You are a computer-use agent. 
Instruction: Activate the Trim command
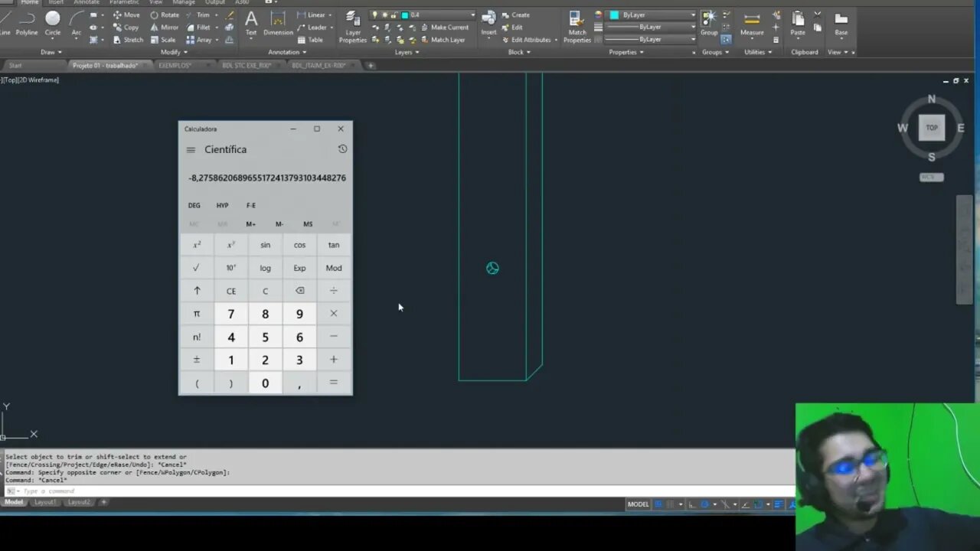[198, 15]
